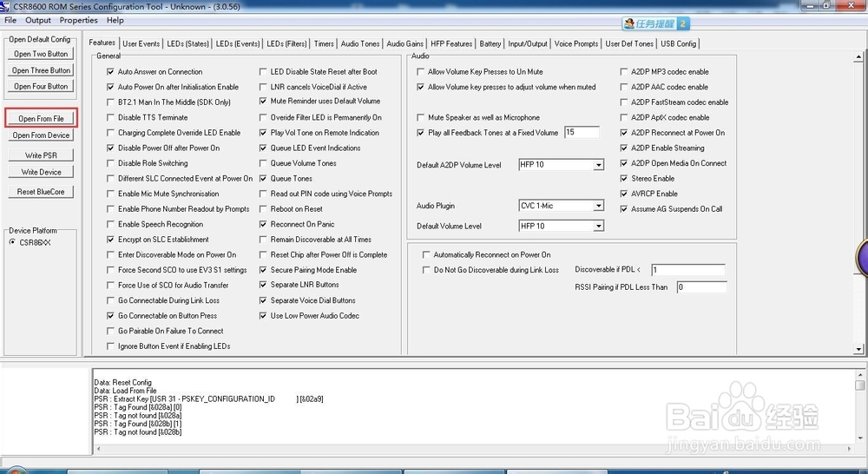Toggle Disable Power Off after Power On
This screenshot has height=474, width=868.
point(110,148)
